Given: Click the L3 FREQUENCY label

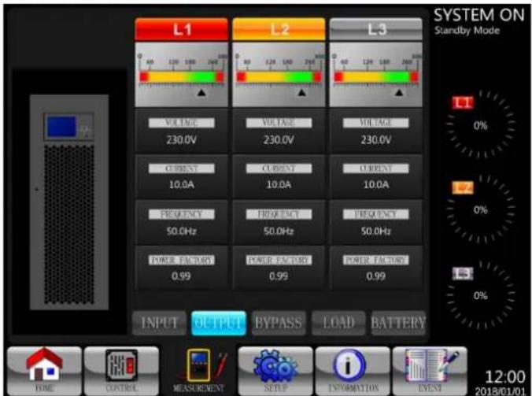Looking at the screenshot, I should tap(376, 214).
